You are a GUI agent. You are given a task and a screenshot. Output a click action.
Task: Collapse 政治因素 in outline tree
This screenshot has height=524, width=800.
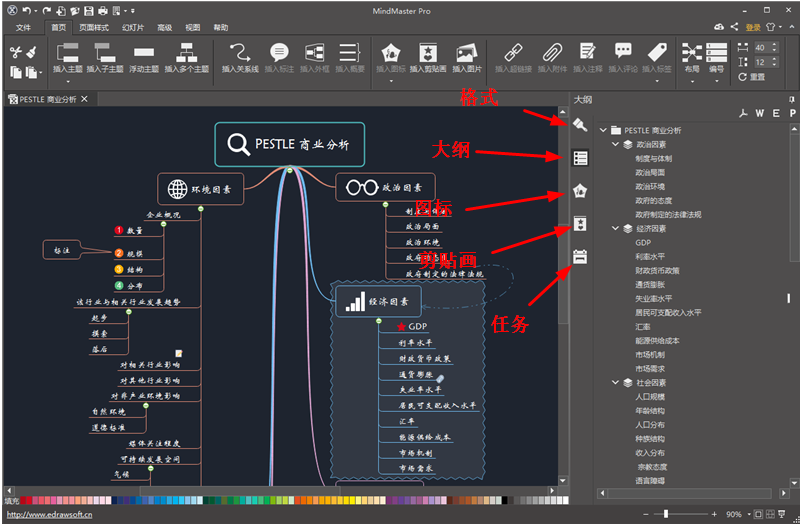coord(615,145)
